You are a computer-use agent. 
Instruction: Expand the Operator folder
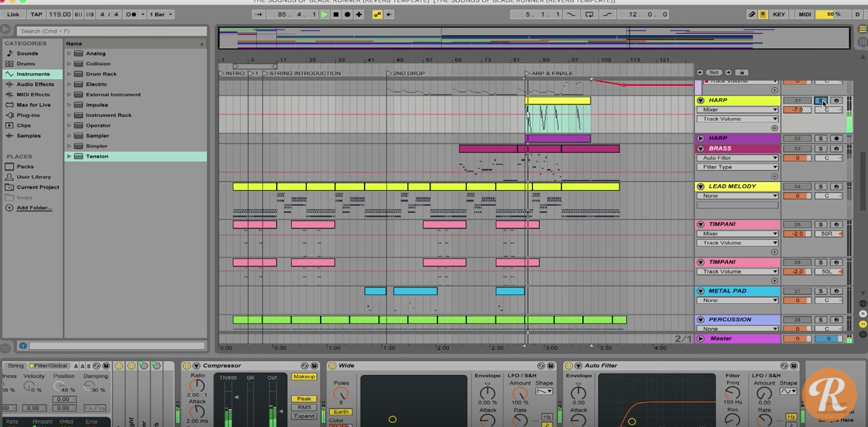pyautogui.click(x=69, y=126)
